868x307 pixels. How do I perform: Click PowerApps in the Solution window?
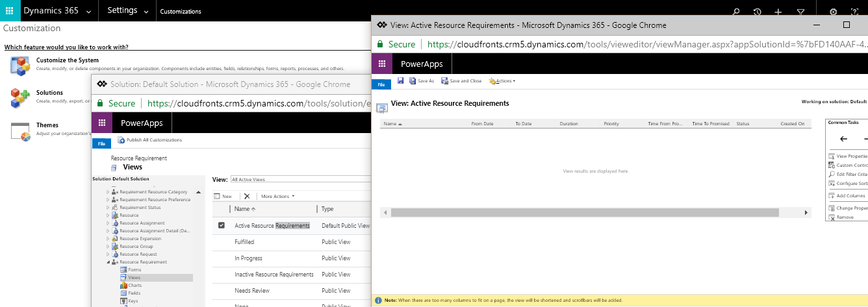click(x=142, y=123)
